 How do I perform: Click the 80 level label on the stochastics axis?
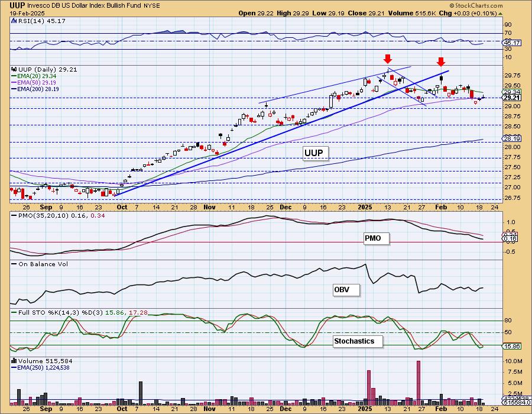pyautogui.click(x=508, y=321)
